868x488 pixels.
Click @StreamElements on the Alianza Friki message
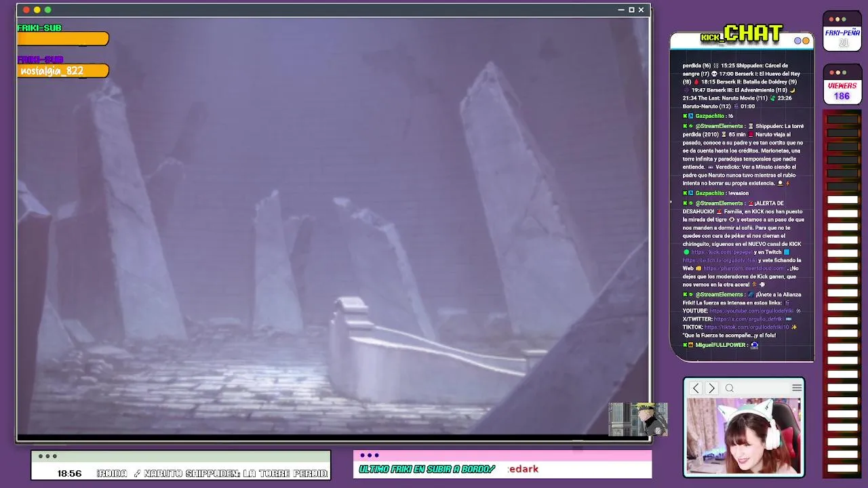click(x=719, y=295)
